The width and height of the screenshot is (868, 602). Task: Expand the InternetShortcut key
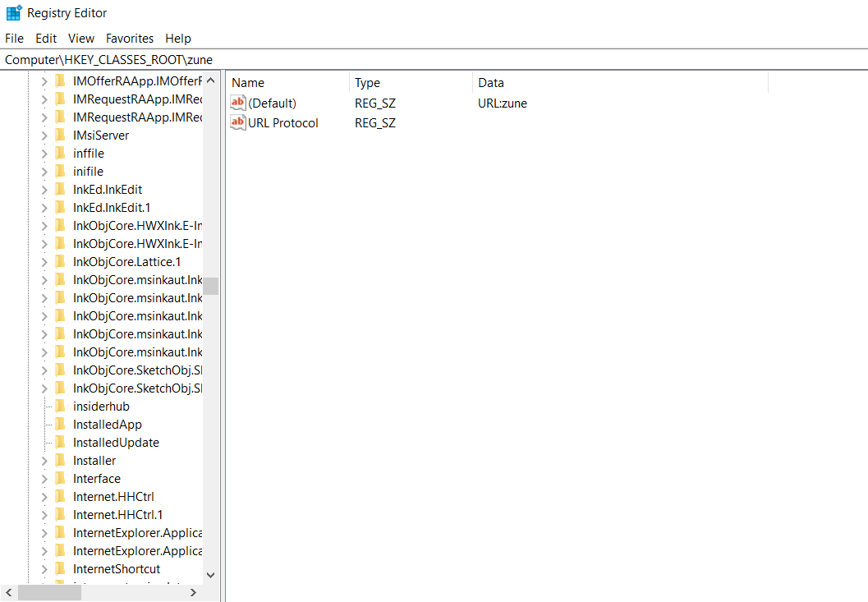(44, 569)
